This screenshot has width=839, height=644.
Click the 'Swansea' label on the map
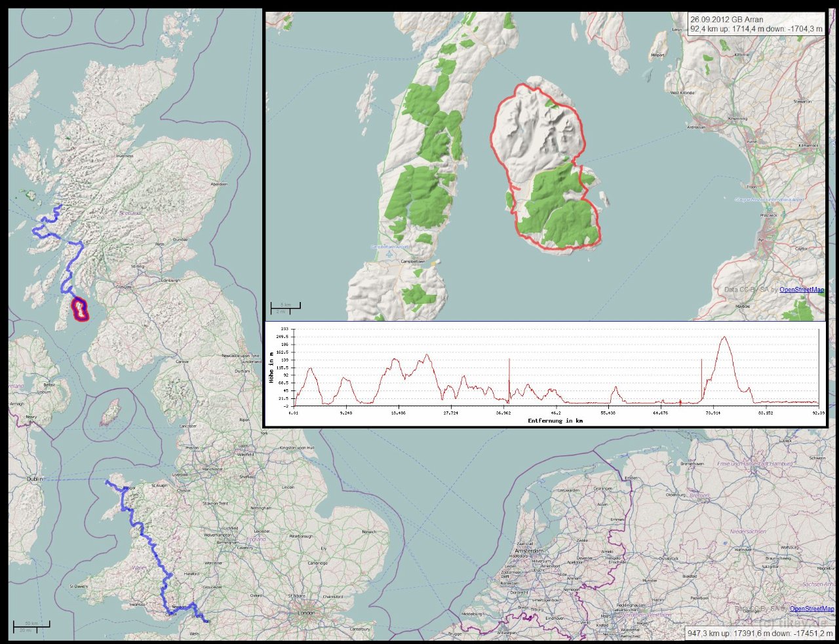coord(137,605)
